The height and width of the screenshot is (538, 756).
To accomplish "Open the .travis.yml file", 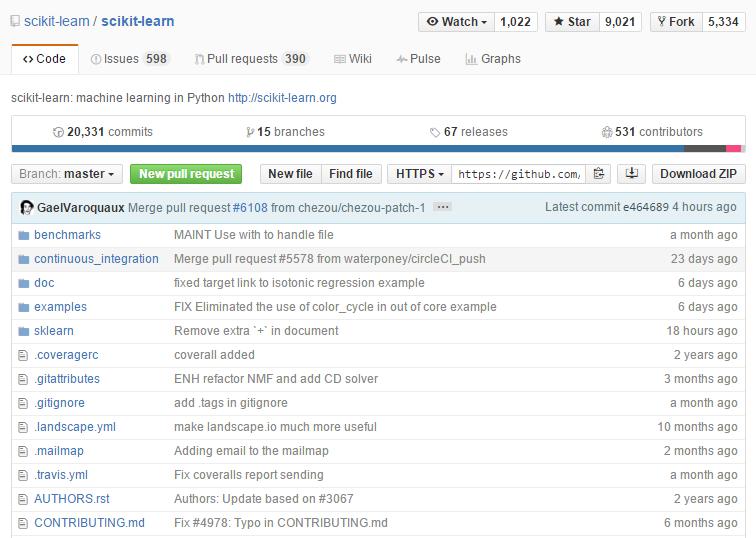I will click(61, 475).
